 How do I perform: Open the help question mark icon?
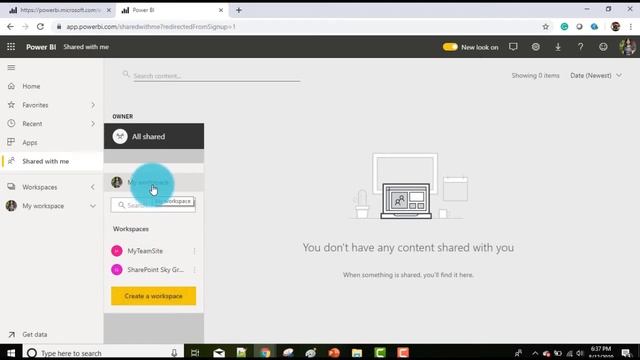click(580, 47)
